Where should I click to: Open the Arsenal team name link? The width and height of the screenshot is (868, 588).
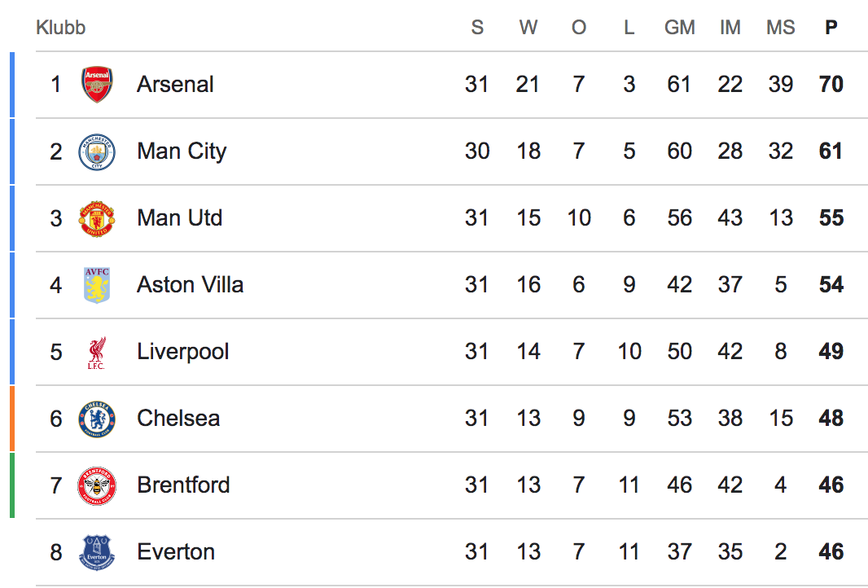[175, 85]
